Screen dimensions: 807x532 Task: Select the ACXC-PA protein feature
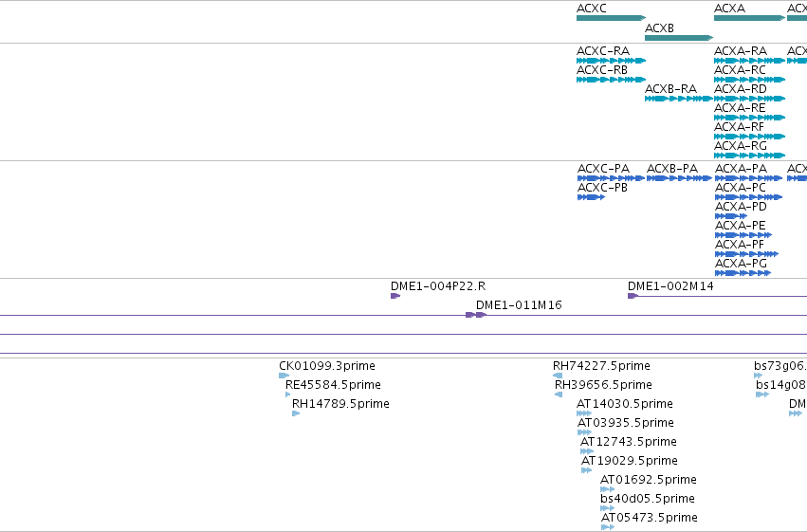[x=611, y=178]
